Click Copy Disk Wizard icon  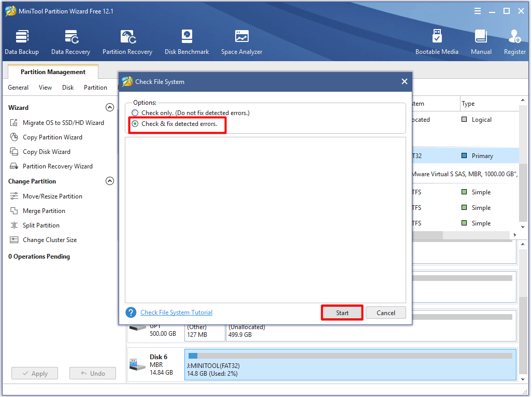point(14,152)
